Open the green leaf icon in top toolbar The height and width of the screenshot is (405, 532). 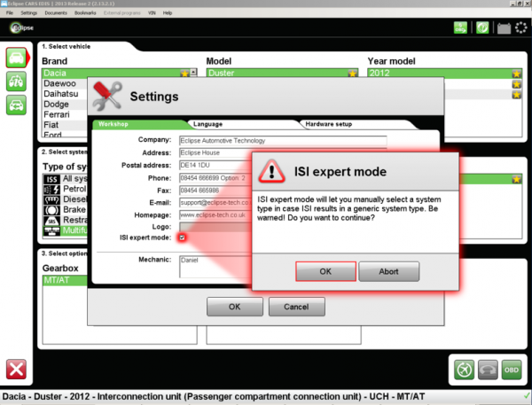482,27
